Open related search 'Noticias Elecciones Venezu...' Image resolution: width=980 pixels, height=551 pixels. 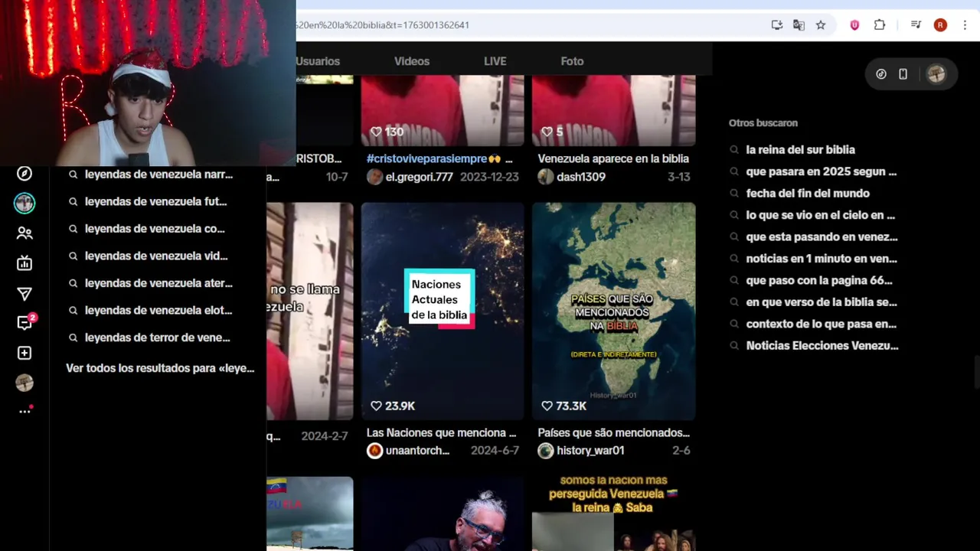point(822,346)
